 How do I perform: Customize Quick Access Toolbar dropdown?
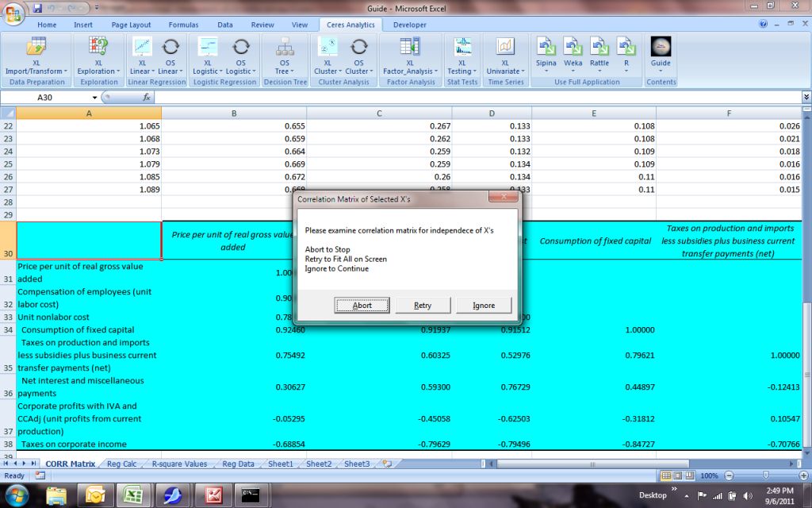[x=96, y=8]
